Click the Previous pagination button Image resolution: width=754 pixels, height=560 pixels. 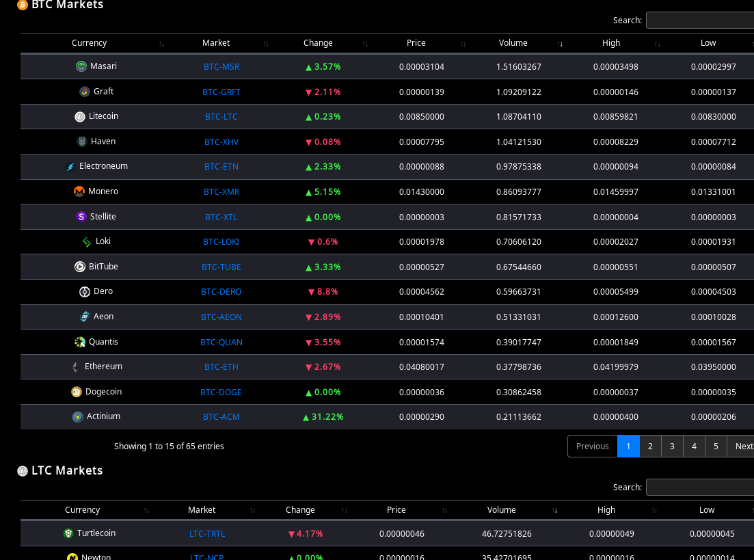point(593,446)
